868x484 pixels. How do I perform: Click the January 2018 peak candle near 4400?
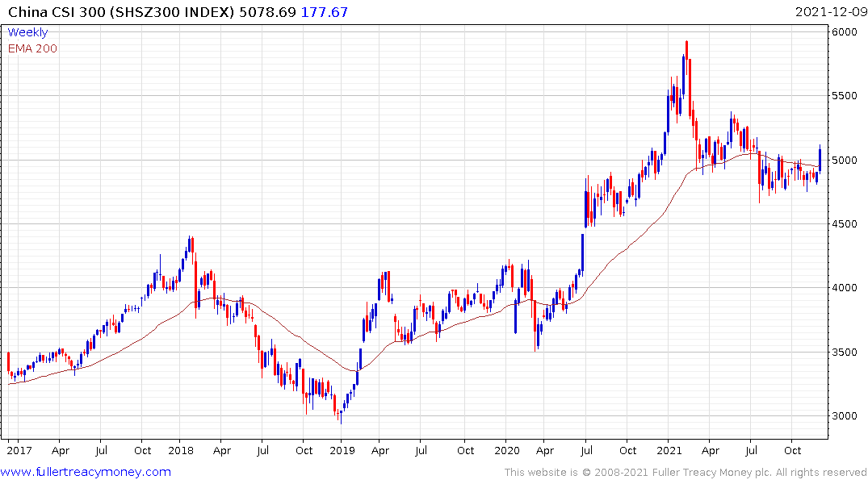[189, 244]
